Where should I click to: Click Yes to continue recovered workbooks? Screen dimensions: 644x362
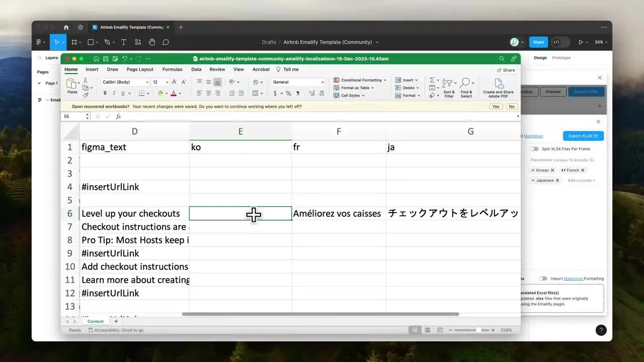[x=496, y=106]
